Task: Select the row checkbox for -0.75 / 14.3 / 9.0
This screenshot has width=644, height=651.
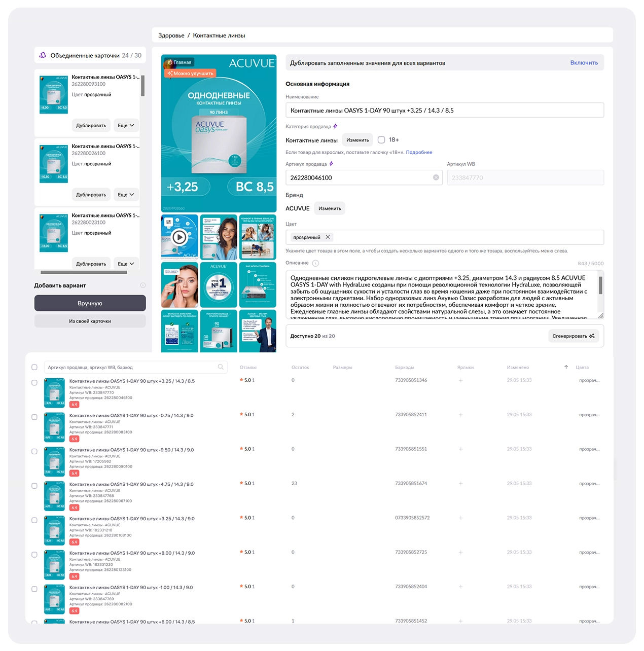Action: click(34, 417)
